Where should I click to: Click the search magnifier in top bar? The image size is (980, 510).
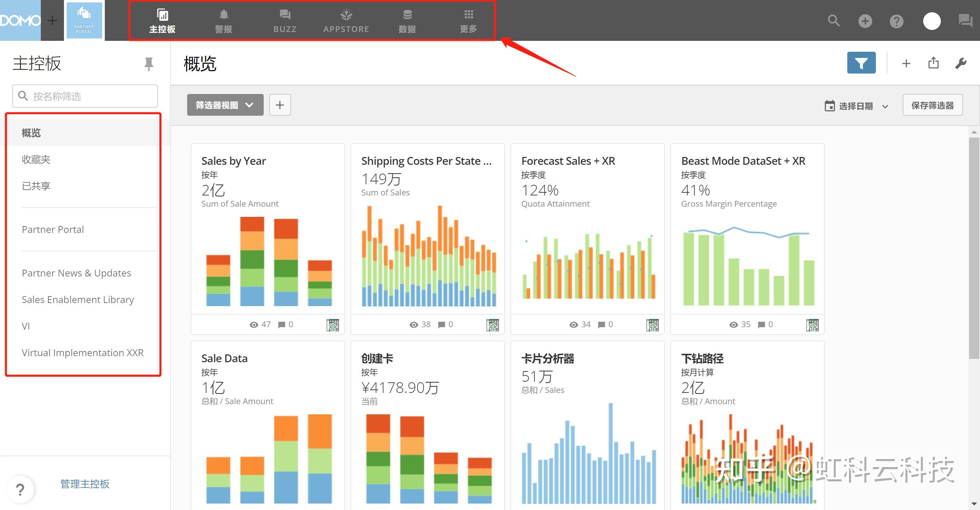(834, 20)
